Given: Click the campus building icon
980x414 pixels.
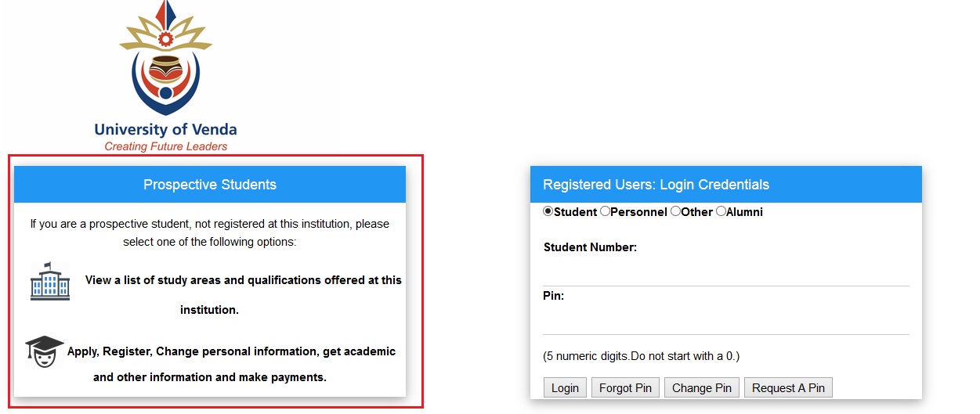Looking at the screenshot, I should click(50, 281).
